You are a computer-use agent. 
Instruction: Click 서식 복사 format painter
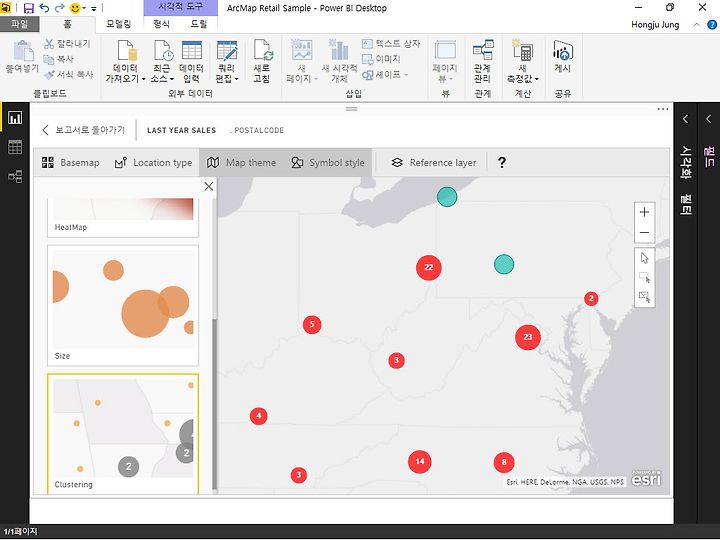click(x=69, y=74)
